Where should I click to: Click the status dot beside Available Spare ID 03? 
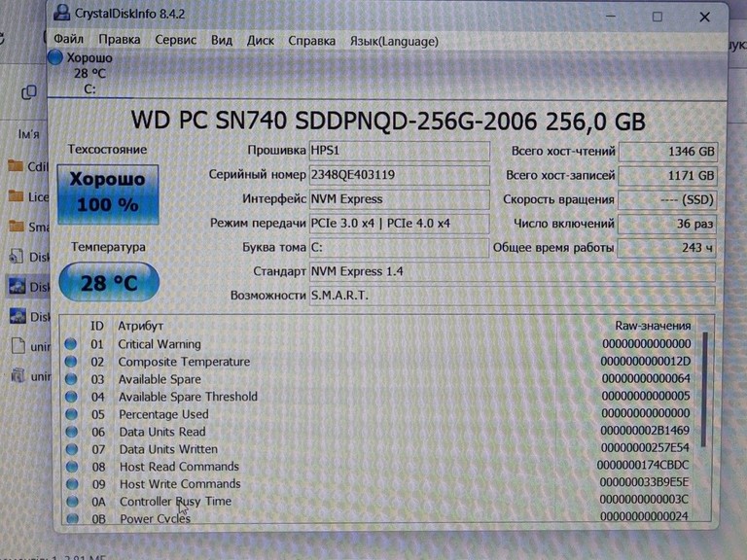click(x=71, y=378)
